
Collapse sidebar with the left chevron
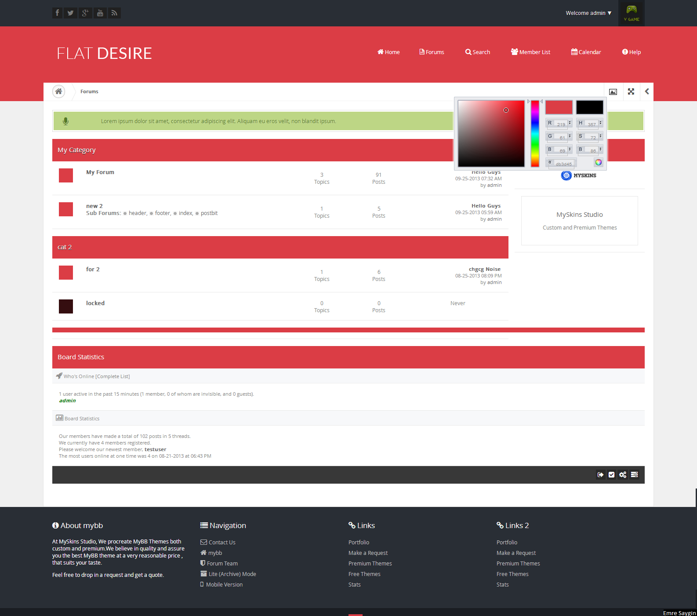[647, 91]
